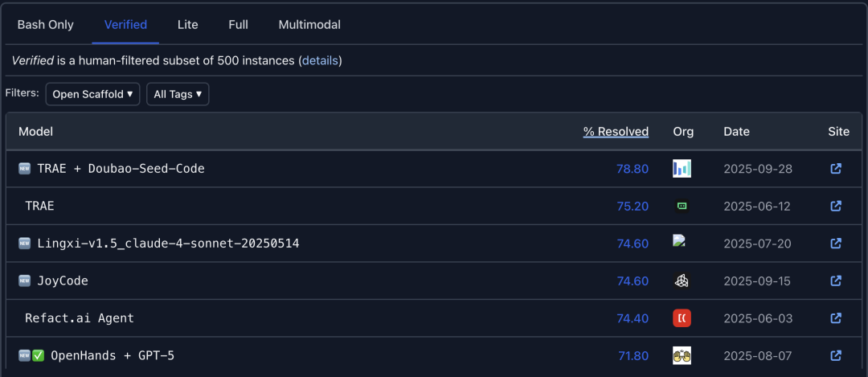The image size is (868, 377).
Task: Open external site link for OpenHands + GPT-5
Action: coord(836,355)
